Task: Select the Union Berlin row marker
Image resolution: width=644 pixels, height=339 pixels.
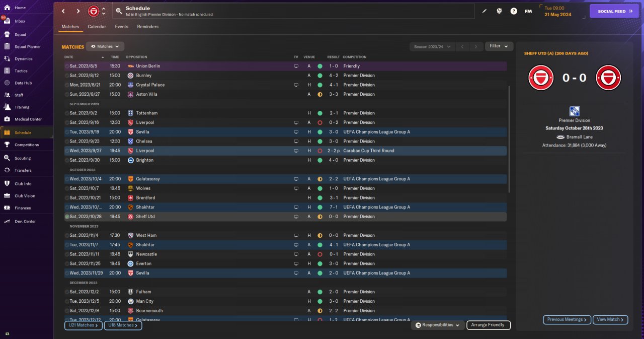Action: pyautogui.click(x=67, y=66)
